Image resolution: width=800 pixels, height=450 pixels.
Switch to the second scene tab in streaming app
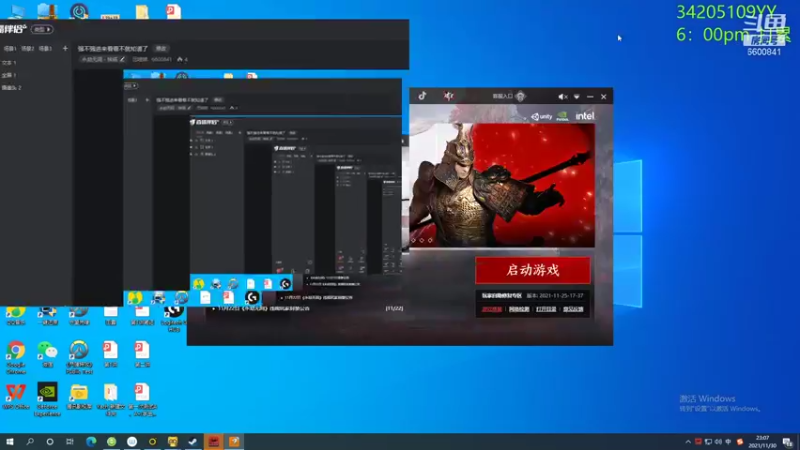28,48
